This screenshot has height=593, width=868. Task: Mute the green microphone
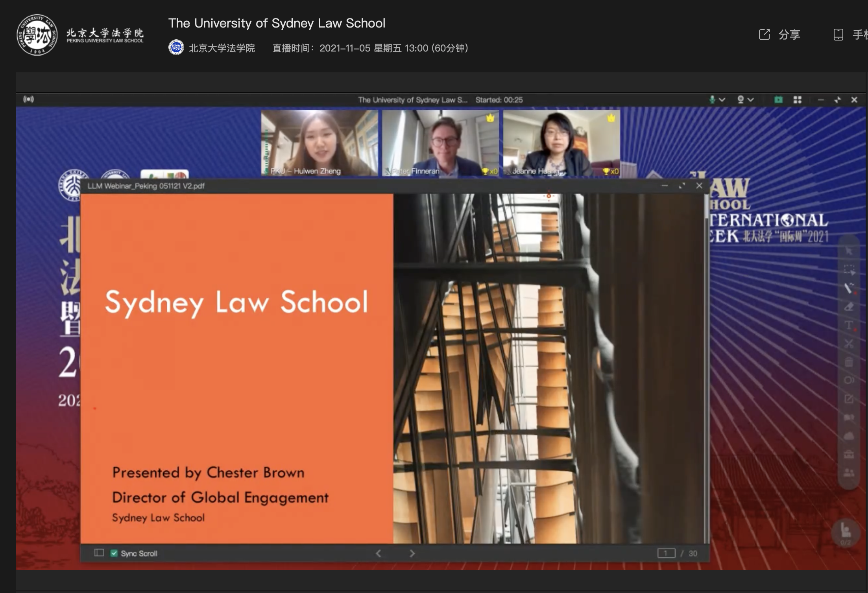[x=712, y=100]
